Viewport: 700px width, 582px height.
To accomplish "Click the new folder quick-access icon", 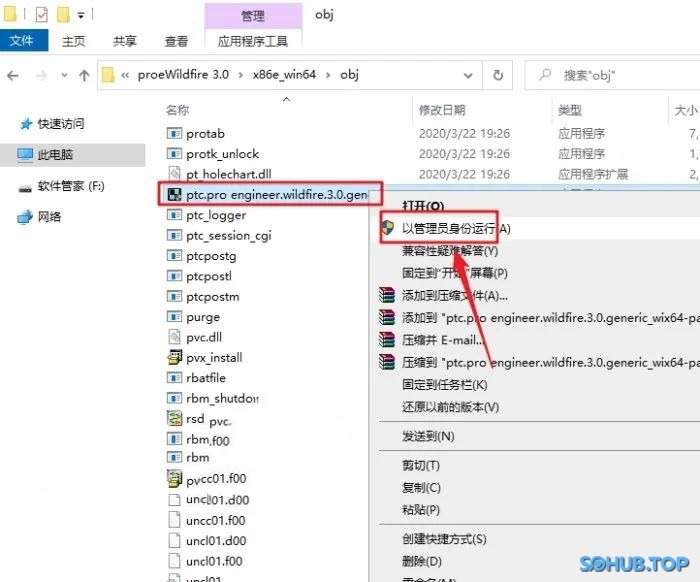I will [x=63, y=15].
